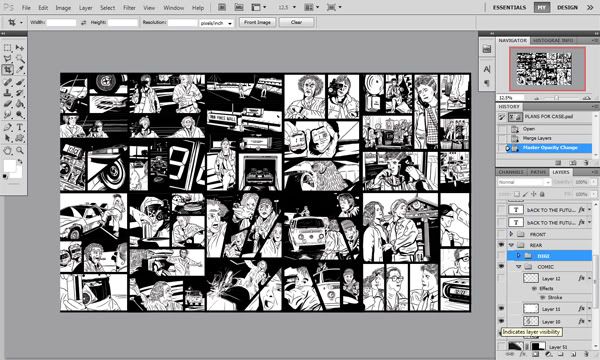
Task: Open the Crop tool preset picker arrow
Action: tap(21, 23)
